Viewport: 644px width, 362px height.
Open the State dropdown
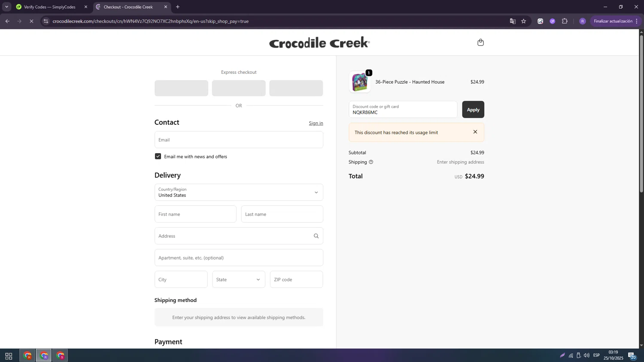click(x=239, y=279)
